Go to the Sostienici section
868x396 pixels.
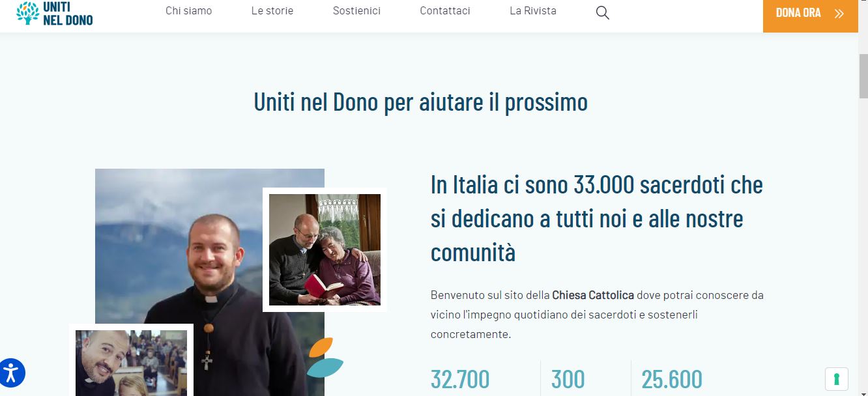356,10
